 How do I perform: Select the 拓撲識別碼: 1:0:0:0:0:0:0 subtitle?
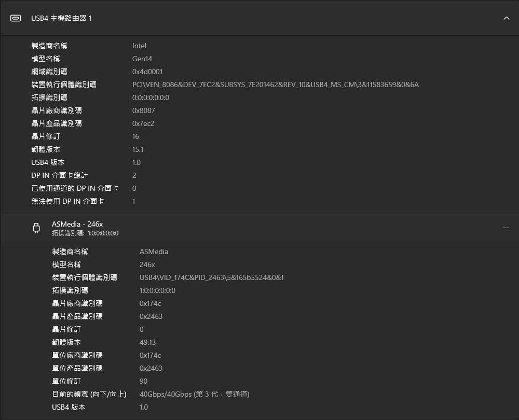85,233
